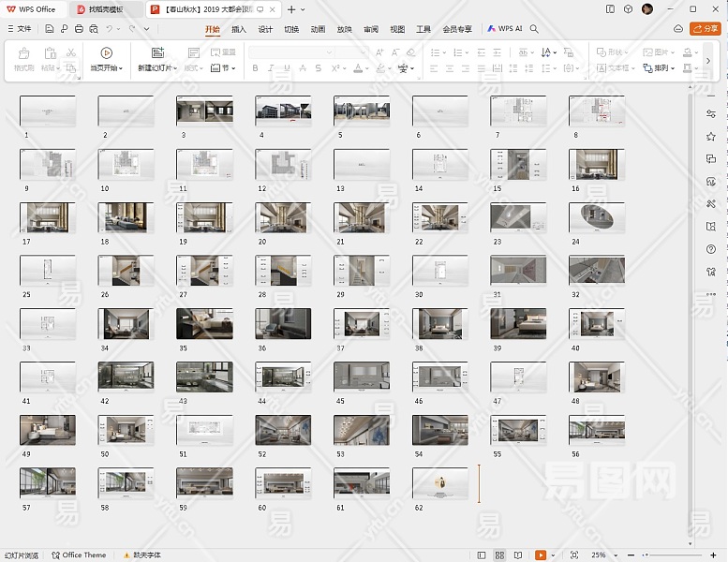Switch to reading view in status bar
This screenshot has height=562, width=728.
click(x=518, y=555)
